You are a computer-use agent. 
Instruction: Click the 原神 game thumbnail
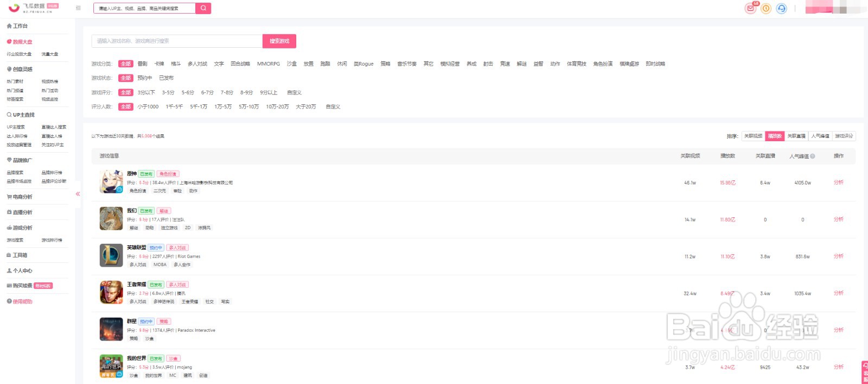[x=111, y=182]
